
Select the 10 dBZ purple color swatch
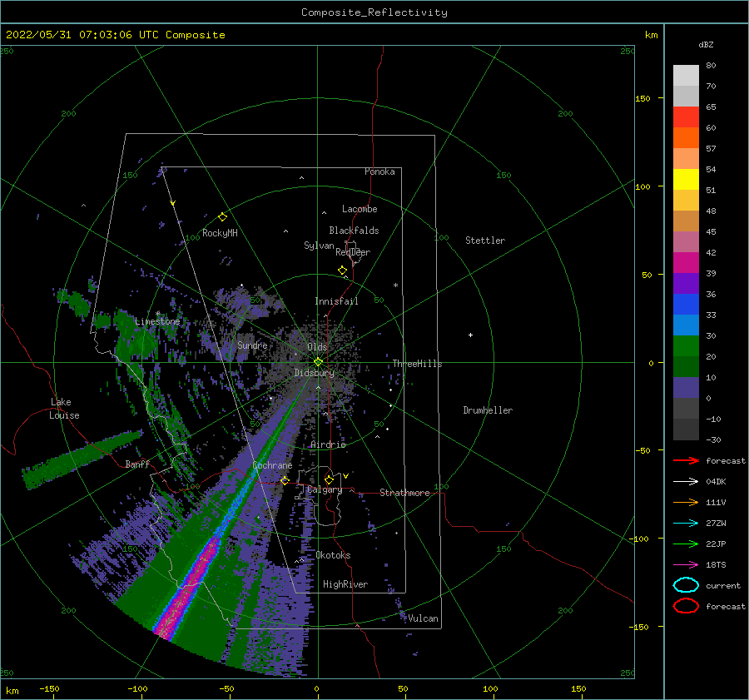[x=686, y=388]
